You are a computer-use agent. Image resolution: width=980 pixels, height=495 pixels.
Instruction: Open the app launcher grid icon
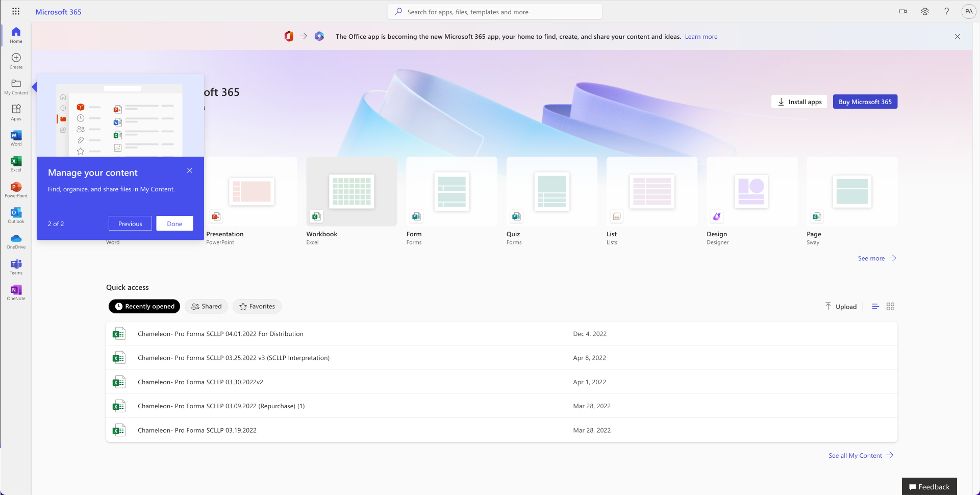[x=16, y=11]
